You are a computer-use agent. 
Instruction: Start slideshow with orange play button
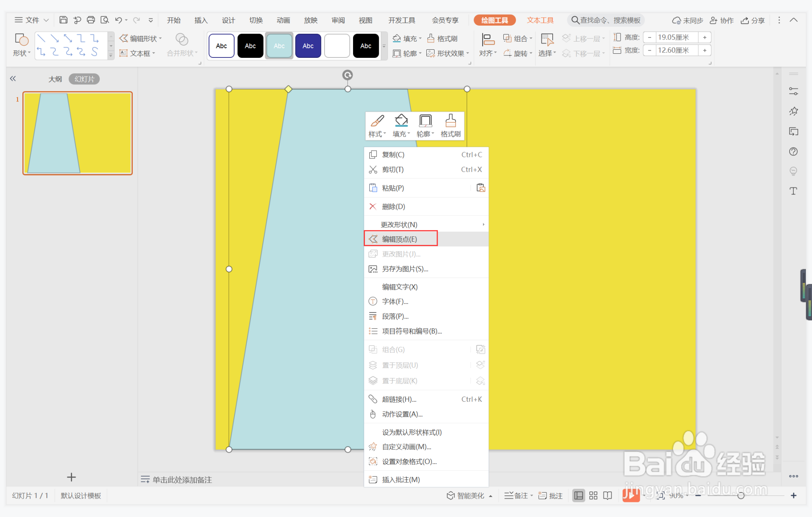click(631, 495)
